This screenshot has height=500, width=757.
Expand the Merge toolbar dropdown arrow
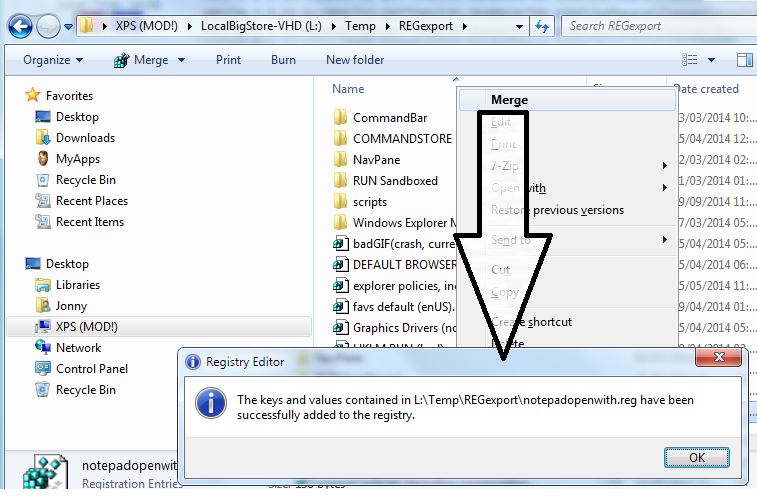[182, 60]
